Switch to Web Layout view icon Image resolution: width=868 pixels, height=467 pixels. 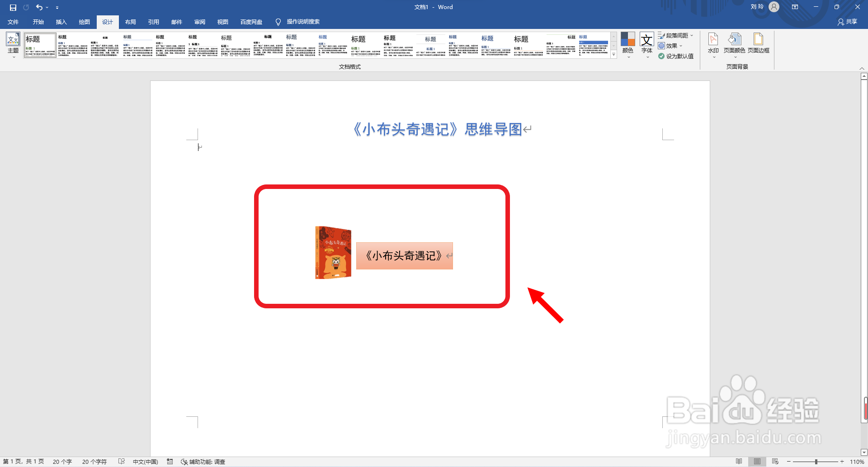coord(775,462)
